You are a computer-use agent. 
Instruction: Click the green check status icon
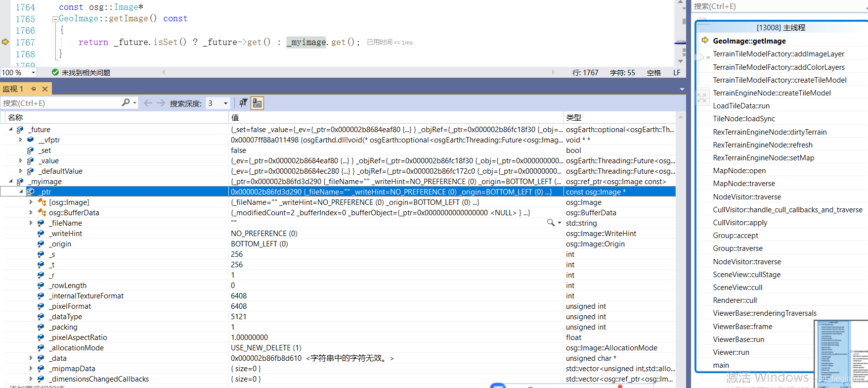55,72
